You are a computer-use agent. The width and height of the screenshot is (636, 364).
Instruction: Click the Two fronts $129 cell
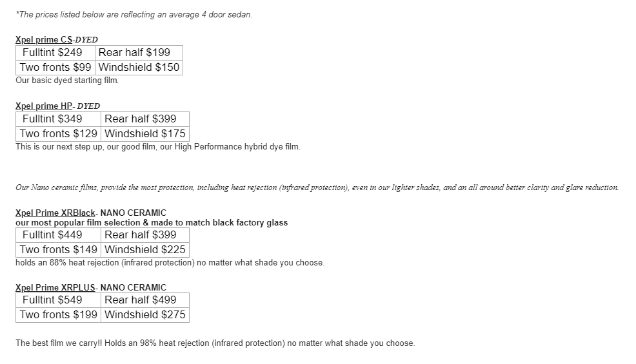(59, 133)
